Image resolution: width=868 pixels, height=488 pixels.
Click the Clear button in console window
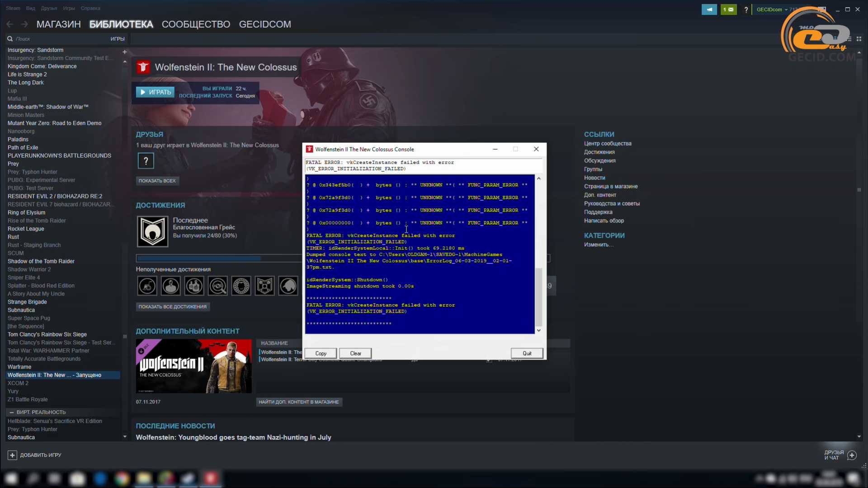(x=355, y=353)
